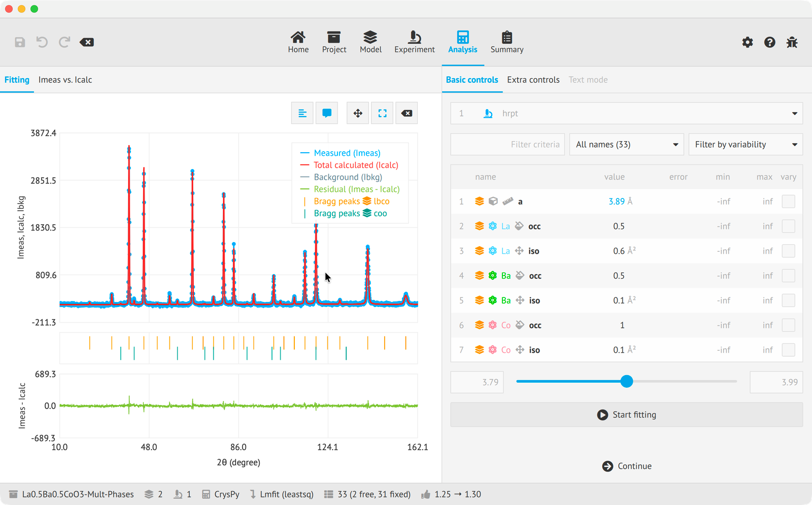Enable pan mode with the move icon
Image resolution: width=812 pixels, height=505 pixels.
pyautogui.click(x=358, y=113)
